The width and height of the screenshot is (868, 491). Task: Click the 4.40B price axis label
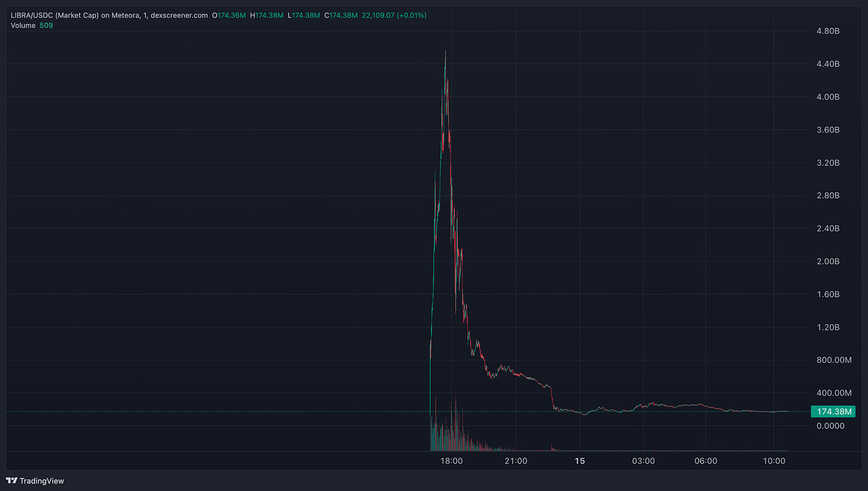(829, 64)
